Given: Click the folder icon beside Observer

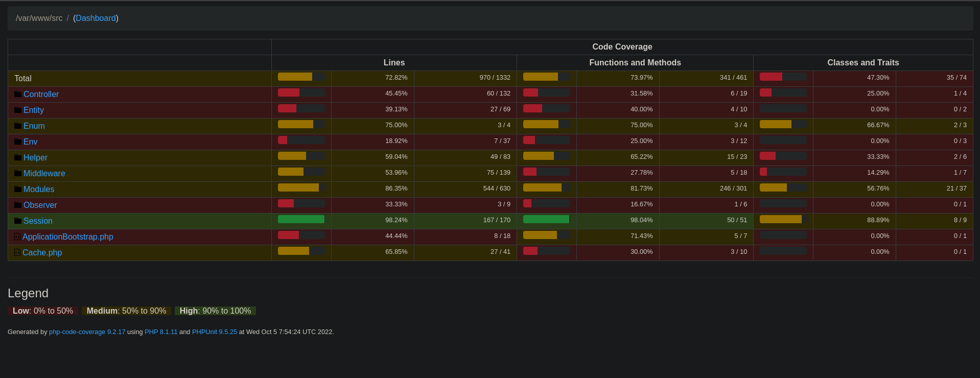Looking at the screenshot, I should coord(18,205).
